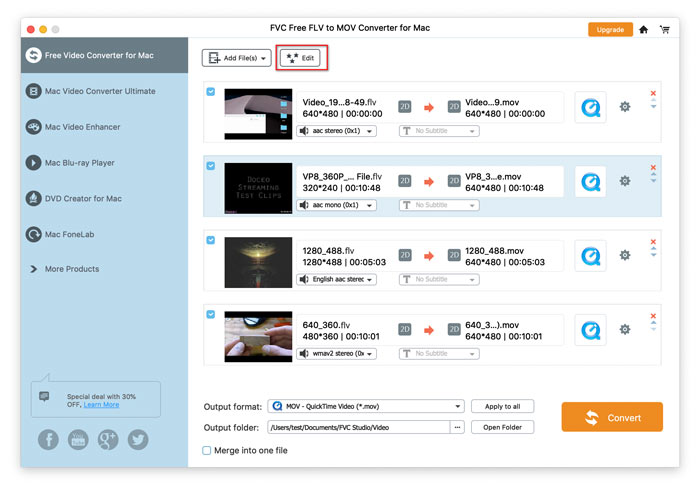Uncheck the VP8_360P File.flv checkbox
This screenshot has height=491, width=700.
pos(211,166)
